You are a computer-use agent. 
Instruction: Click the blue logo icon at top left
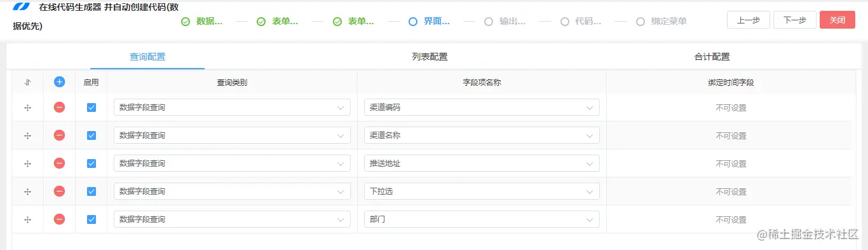click(22, 6)
